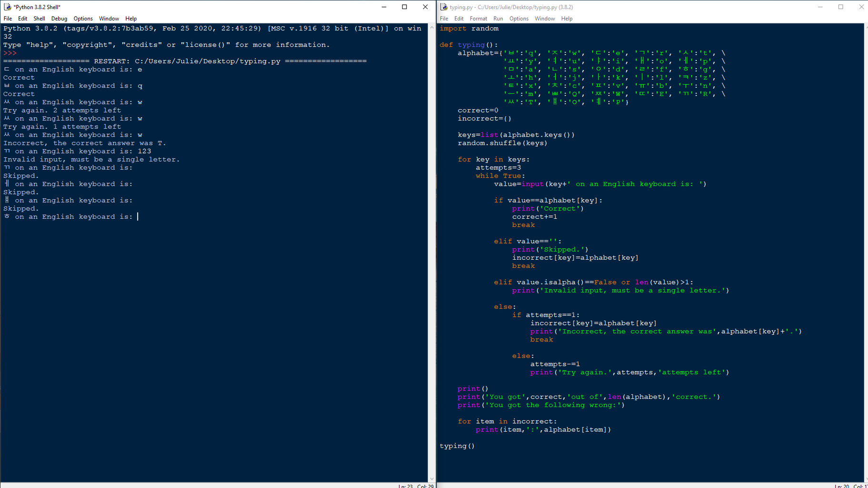This screenshot has height=488, width=868.
Task: Click 'Invalid input, must be a single letter.' output
Action: pyautogui.click(x=91, y=160)
